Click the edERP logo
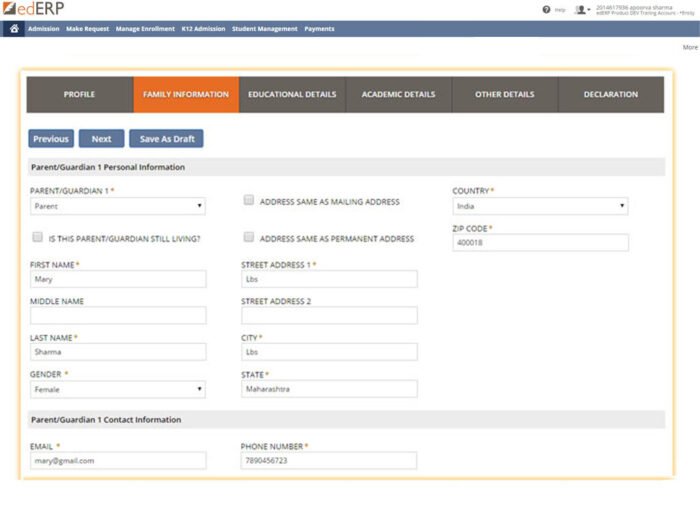This screenshot has width=700, height=525. point(33,8)
